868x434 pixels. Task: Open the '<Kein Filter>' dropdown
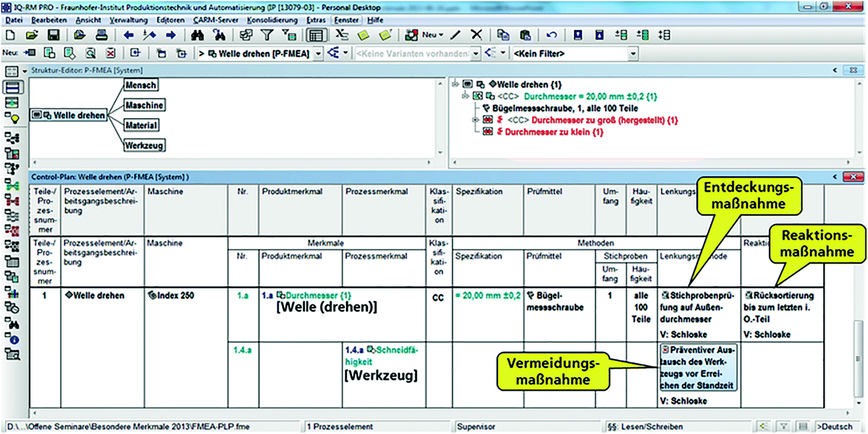pos(632,53)
